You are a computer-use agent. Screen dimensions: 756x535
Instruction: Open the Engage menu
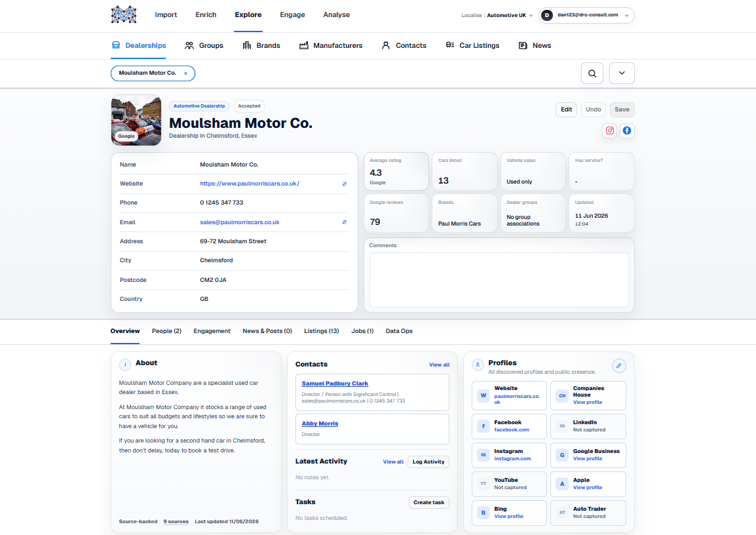(292, 15)
